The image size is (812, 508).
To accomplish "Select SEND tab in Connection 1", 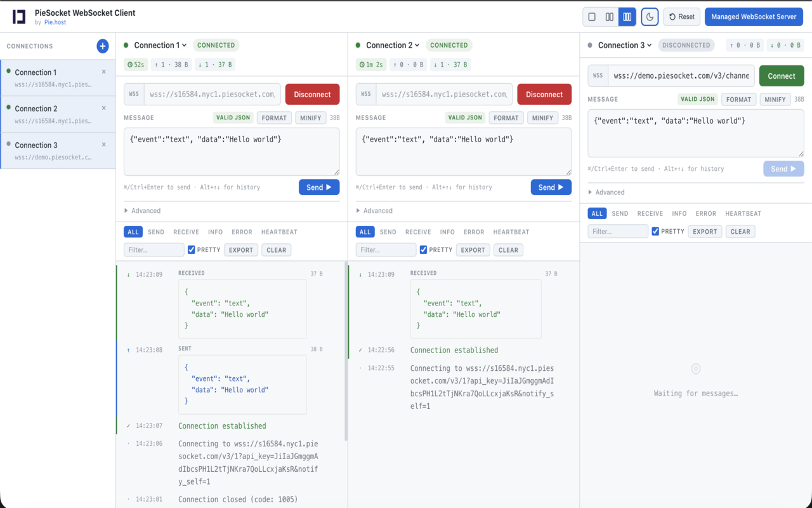I will pos(156,232).
